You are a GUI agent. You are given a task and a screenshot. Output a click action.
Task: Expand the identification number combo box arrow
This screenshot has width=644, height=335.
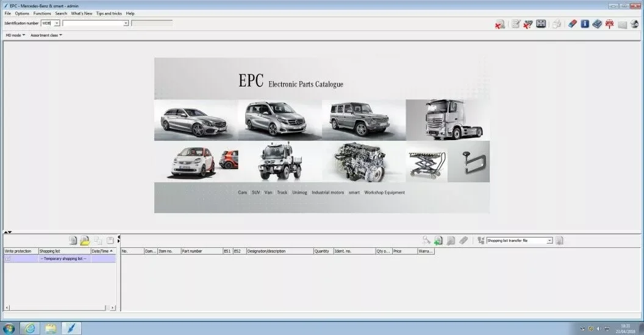pos(126,23)
